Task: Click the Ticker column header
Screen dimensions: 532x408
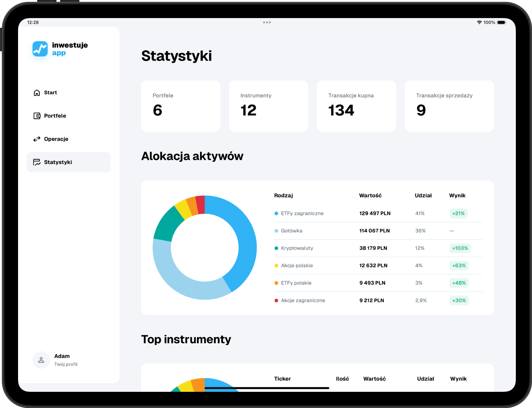Action: [x=282, y=379]
